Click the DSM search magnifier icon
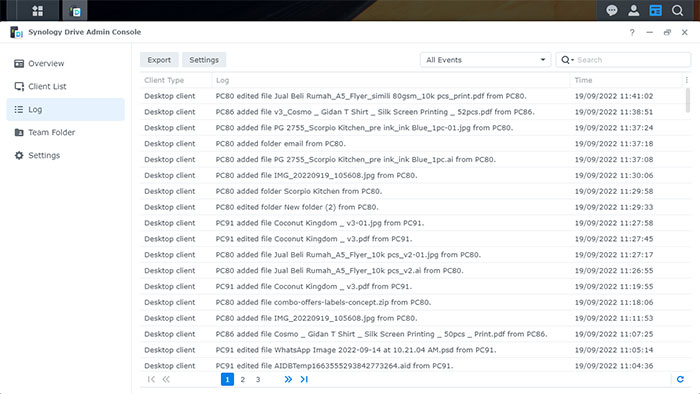 (x=677, y=11)
